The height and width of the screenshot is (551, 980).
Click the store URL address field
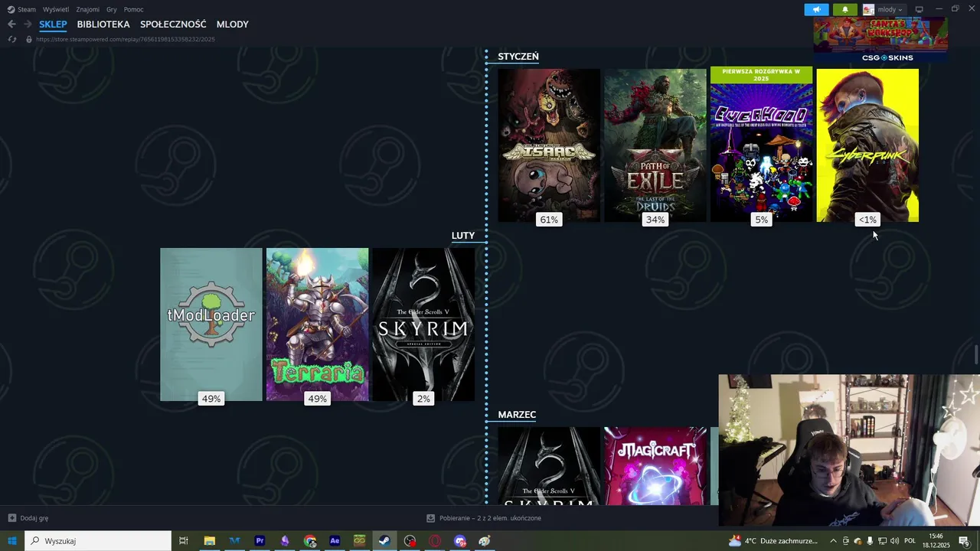point(126,39)
